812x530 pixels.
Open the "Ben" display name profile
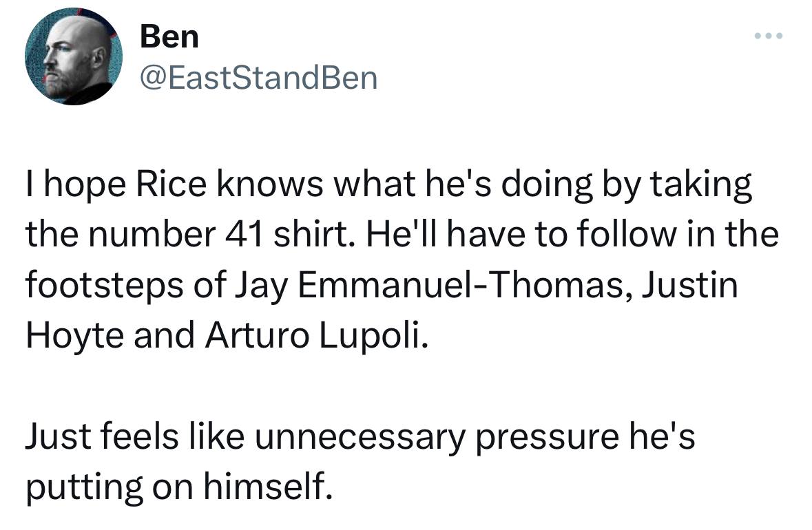[169, 36]
